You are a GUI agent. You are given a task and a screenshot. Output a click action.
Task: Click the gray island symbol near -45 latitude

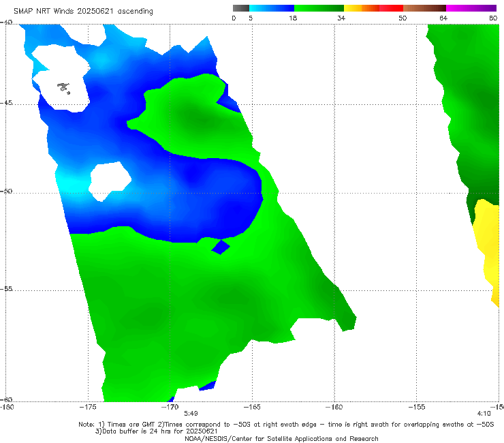(x=63, y=88)
